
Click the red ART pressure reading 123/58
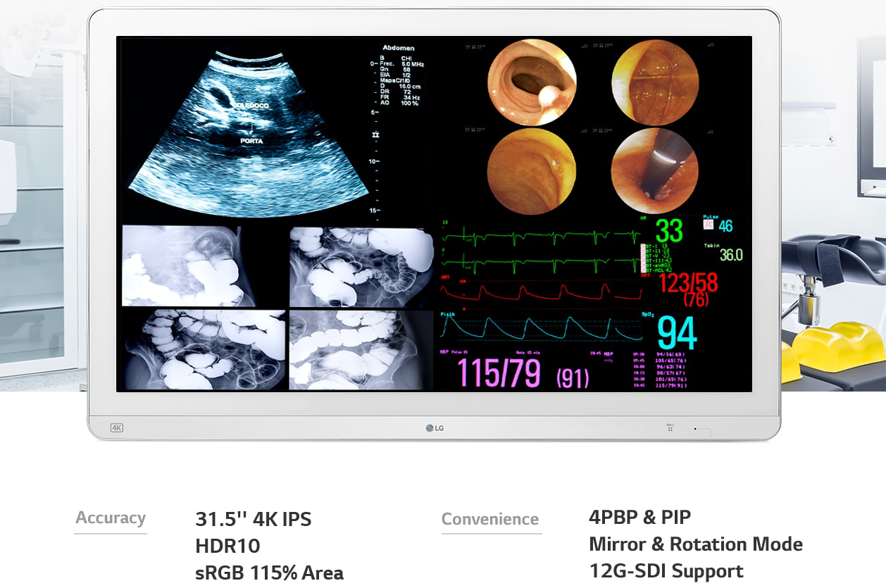[x=687, y=283]
